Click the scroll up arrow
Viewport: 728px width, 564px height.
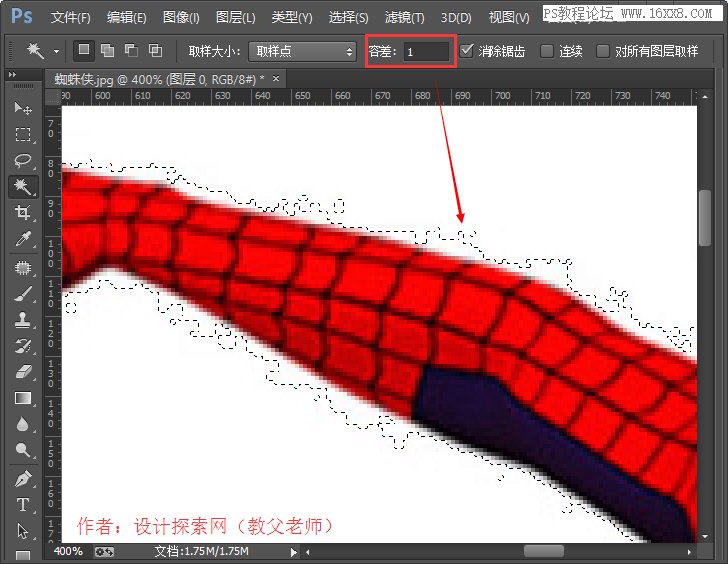click(705, 97)
